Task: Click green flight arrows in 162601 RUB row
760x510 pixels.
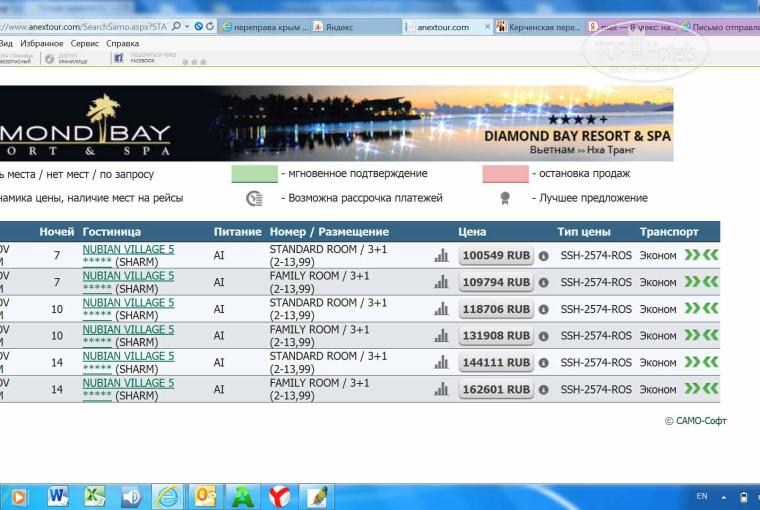Action: pos(701,388)
